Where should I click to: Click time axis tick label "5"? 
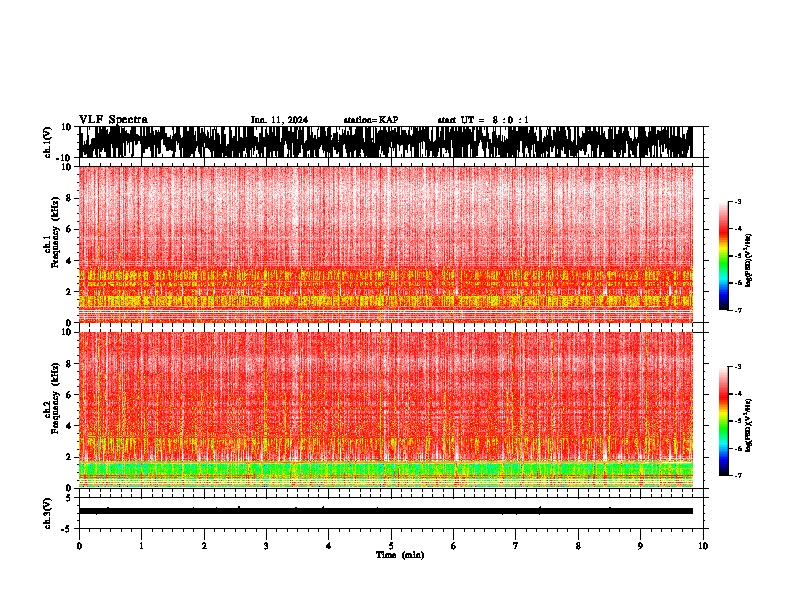click(391, 546)
